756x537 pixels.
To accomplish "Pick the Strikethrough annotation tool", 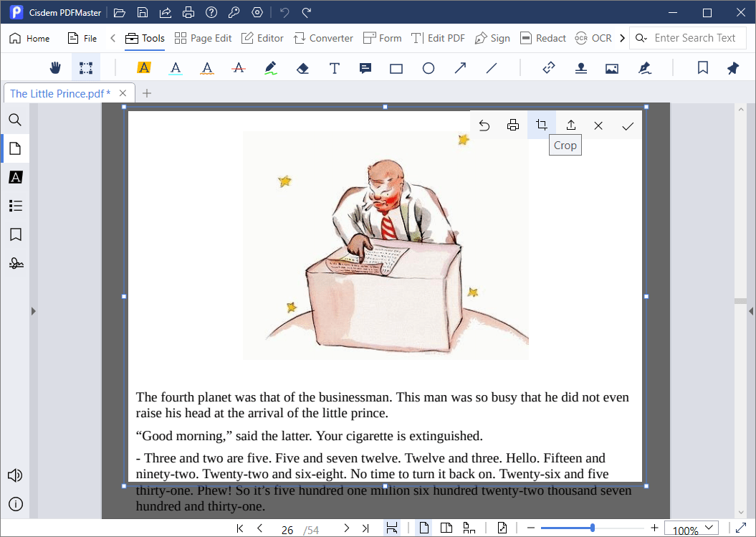I will [236, 67].
